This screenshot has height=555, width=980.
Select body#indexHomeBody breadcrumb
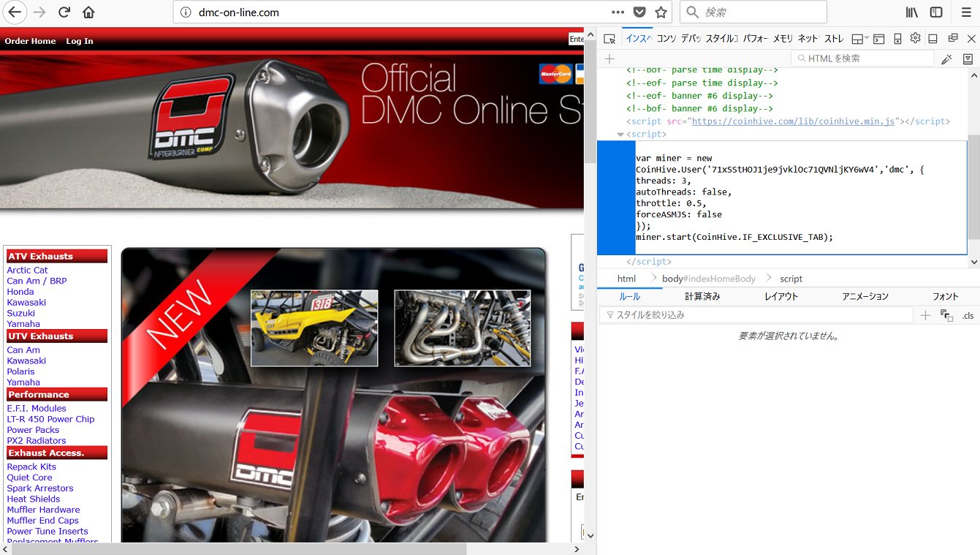(x=709, y=279)
